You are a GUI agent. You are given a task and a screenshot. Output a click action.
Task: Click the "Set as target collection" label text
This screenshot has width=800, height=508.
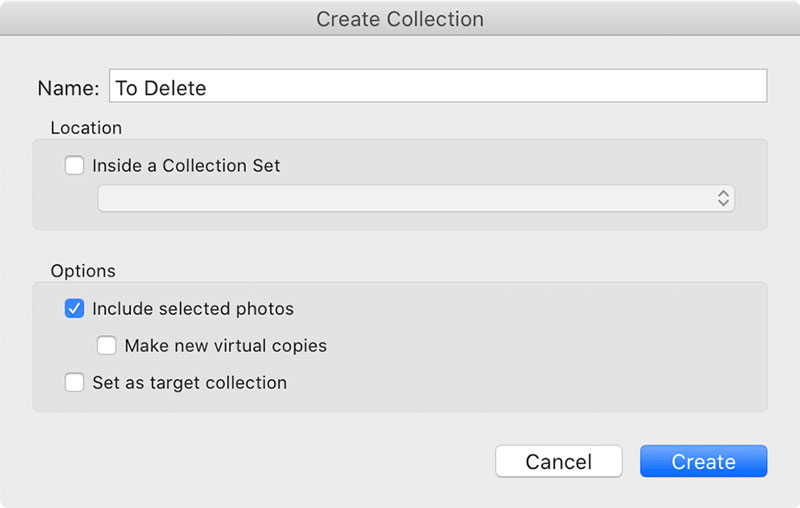point(189,382)
